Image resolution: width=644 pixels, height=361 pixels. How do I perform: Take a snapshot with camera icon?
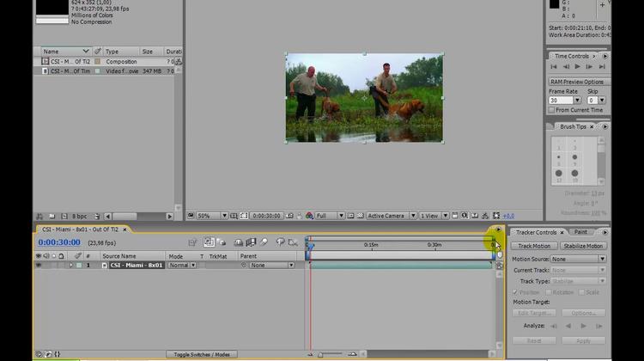[289, 216]
